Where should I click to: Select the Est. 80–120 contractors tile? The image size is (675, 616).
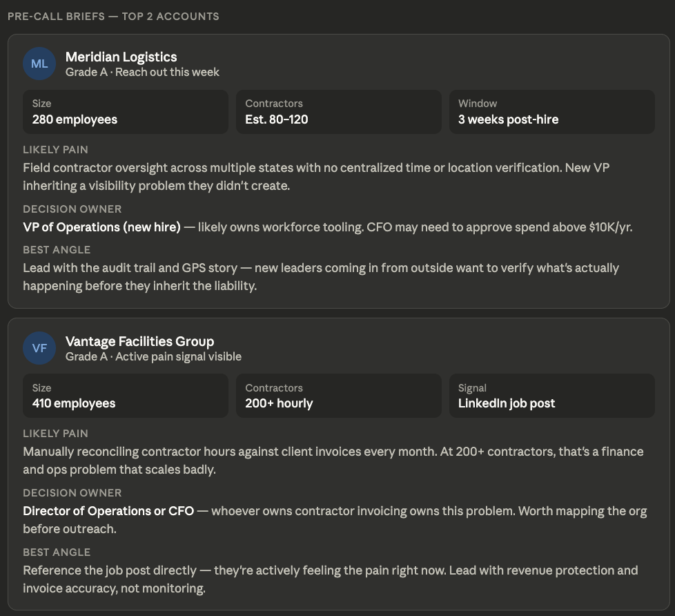point(338,112)
